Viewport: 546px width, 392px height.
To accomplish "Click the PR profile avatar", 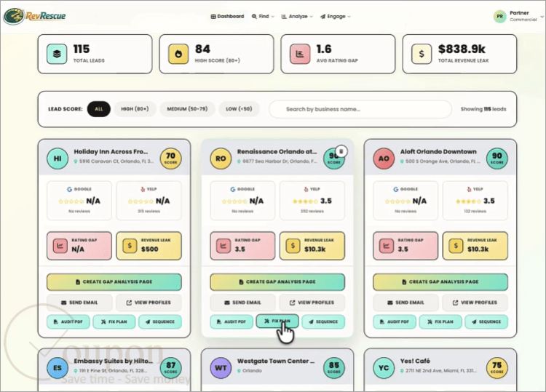I will click(499, 16).
